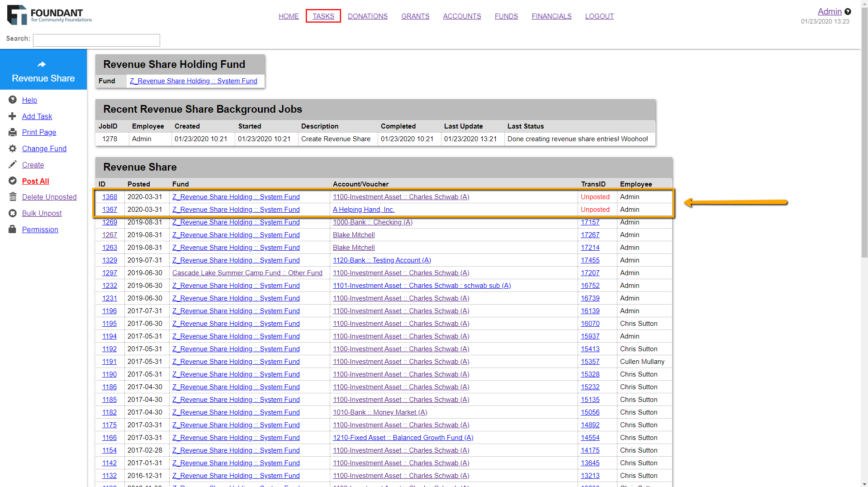Open revenue share ID 1329
Viewport: 868px width, 487px height.
click(109, 260)
